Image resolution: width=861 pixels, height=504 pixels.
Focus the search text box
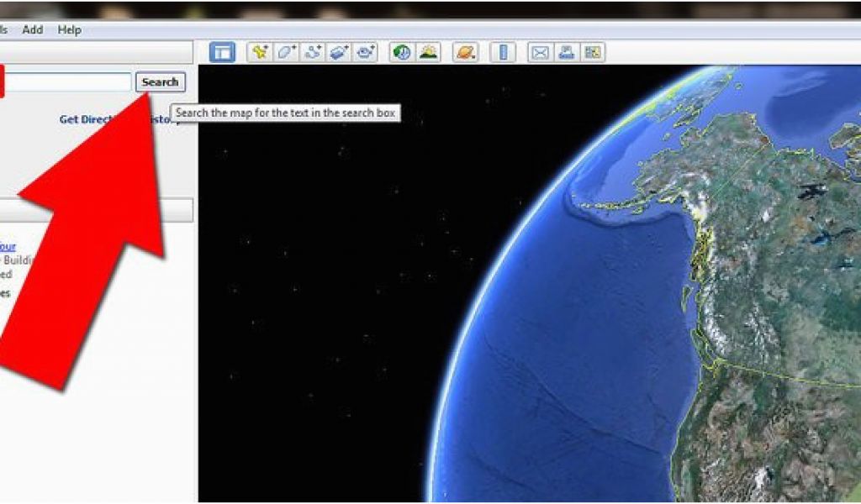click(x=68, y=82)
